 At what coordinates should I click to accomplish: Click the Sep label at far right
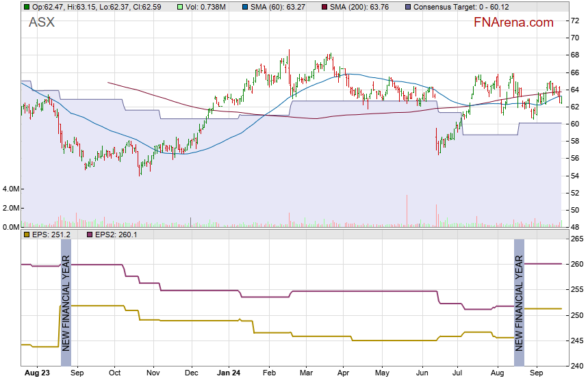point(538,373)
